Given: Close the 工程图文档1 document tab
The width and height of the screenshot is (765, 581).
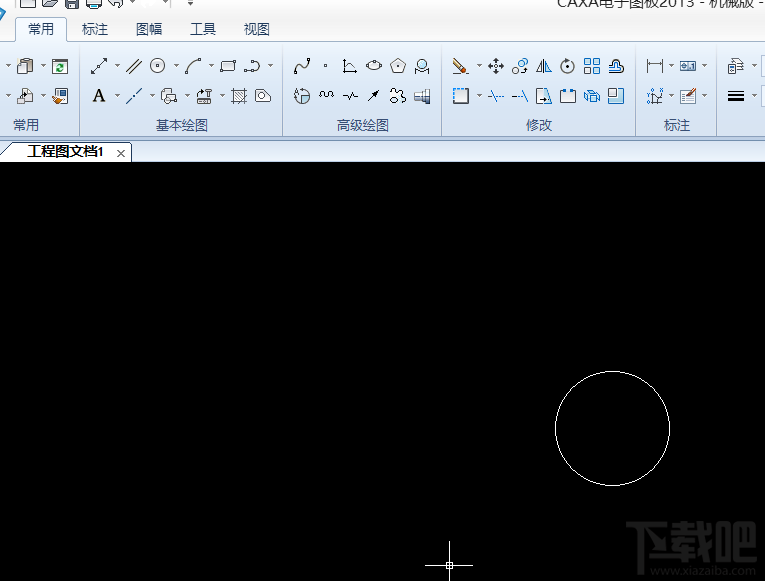Looking at the screenshot, I should (x=121, y=153).
